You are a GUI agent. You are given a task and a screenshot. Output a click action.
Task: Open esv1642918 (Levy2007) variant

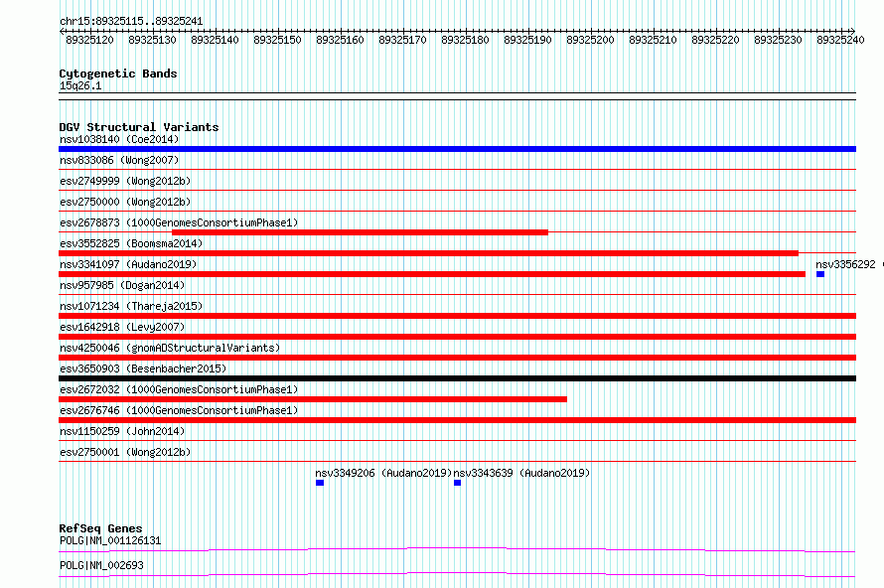(x=122, y=327)
